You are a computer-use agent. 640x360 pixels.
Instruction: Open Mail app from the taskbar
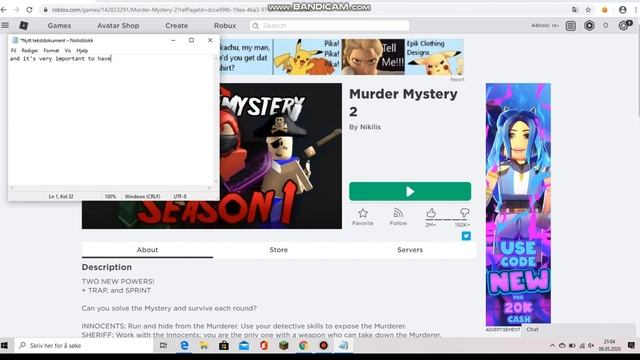[244, 345]
